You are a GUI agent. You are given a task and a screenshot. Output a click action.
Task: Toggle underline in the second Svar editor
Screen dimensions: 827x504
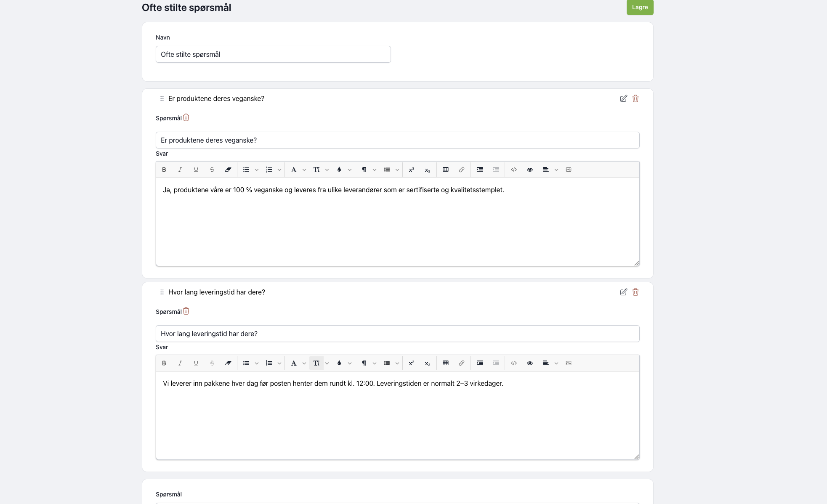[x=196, y=363]
